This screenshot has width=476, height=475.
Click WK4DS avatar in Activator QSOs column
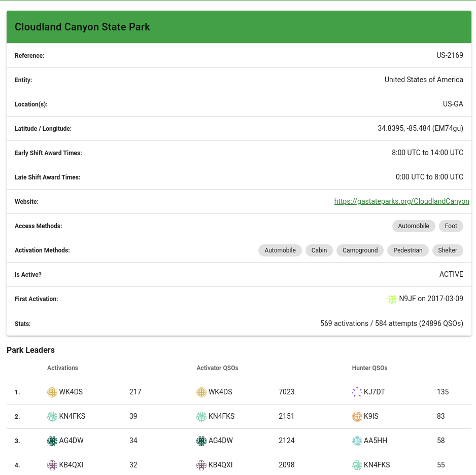tap(201, 392)
